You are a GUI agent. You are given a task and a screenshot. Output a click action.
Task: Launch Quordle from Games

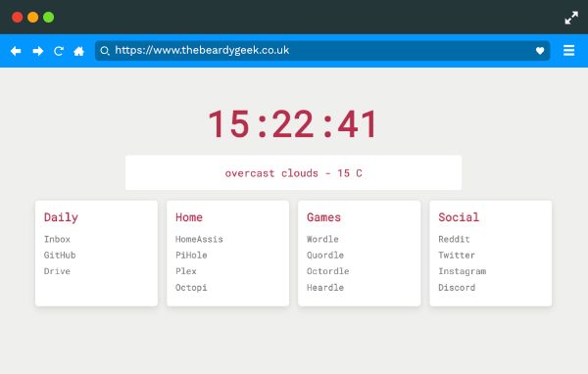325,256
